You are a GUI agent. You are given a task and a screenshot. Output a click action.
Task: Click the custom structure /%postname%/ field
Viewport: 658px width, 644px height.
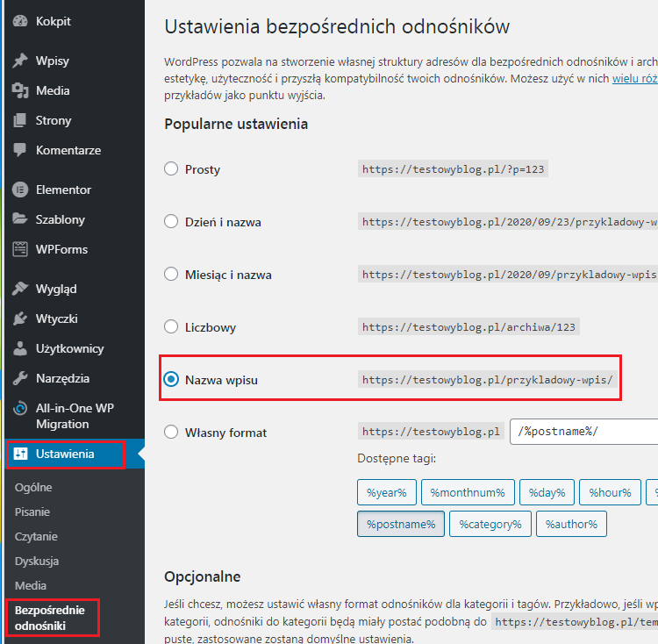tap(583, 432)
